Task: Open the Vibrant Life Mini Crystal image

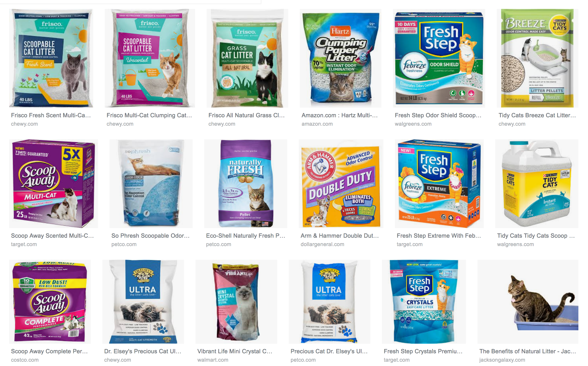Action: (236, 302)
